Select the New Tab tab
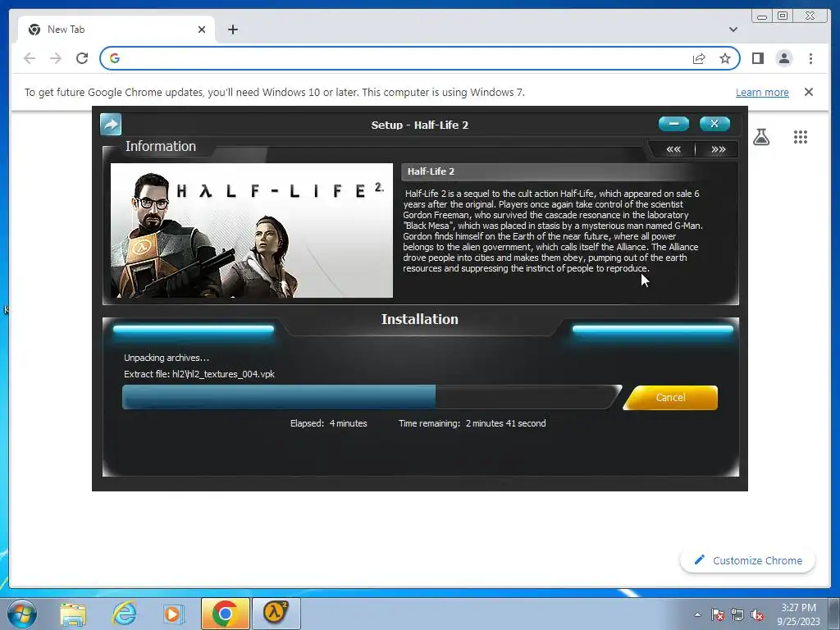This screenshot has height=630, width=840. point(116,30)
